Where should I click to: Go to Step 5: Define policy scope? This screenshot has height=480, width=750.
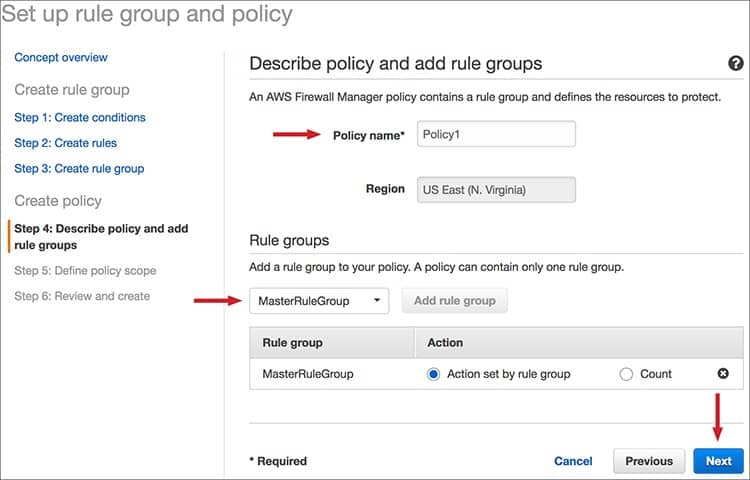click(x=85, y=271)
